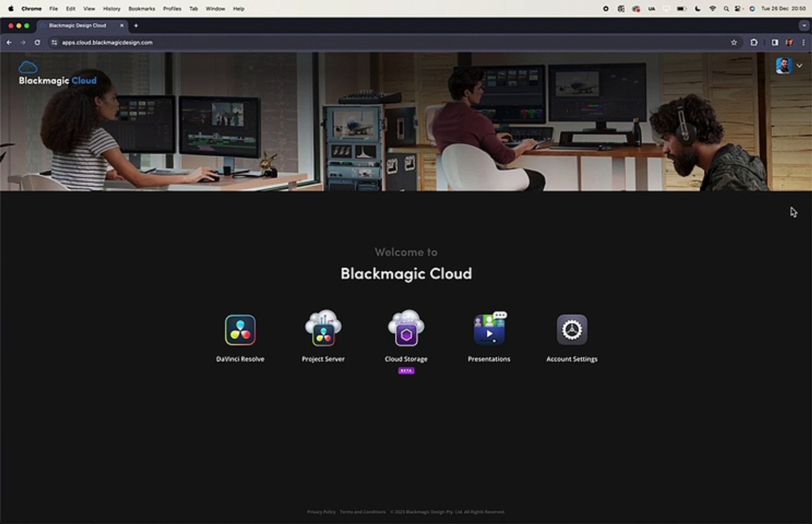
Task: Open the Bookmarks menu
Action: [x=142, y=9]
